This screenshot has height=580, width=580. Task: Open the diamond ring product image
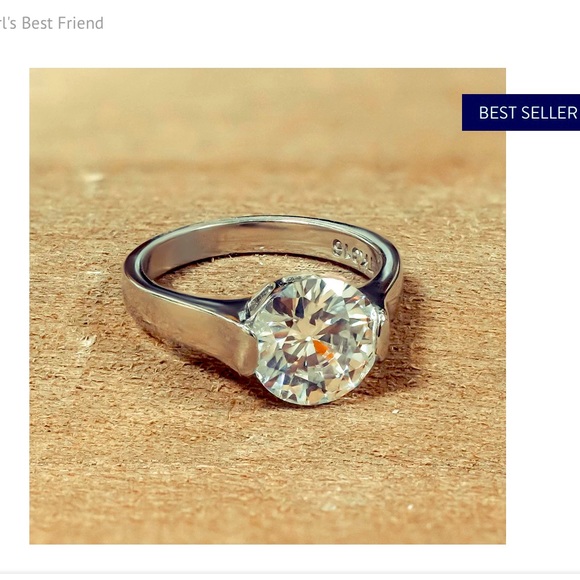tap(267, 306)
